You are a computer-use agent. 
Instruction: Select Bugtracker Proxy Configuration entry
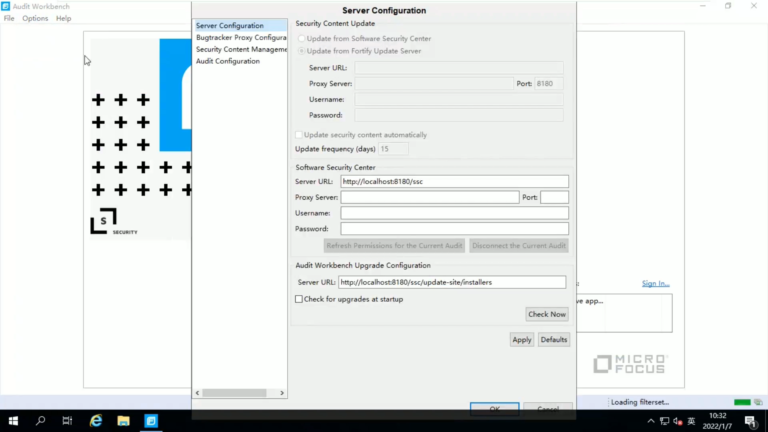[x=240, y=37]
